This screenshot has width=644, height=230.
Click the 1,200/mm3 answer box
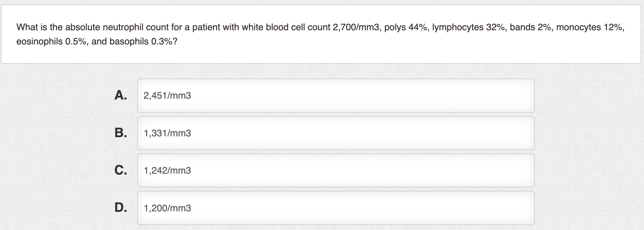pyautogui.click(x=335, y=208)
